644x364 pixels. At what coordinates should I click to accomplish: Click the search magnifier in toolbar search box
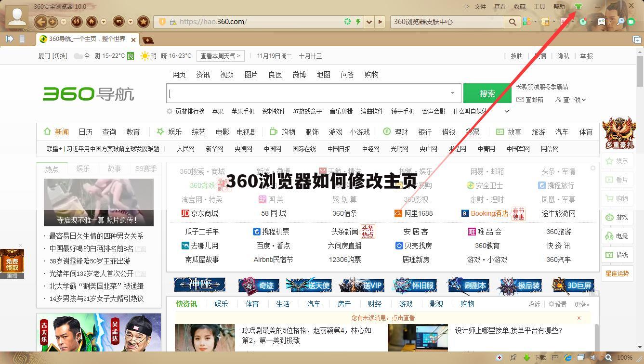click(x=512, y=22)
